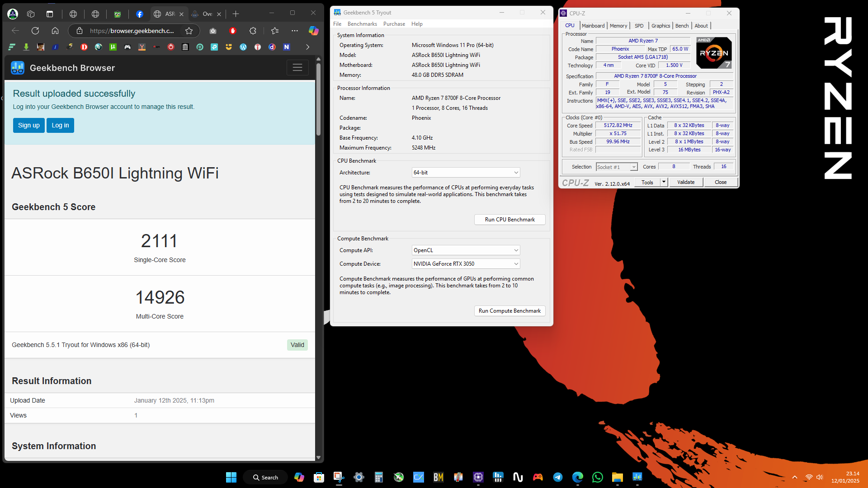Viewport: 868px width, 488px height.
Task: Open Telegram from the taskbar
Action: [x=558, y=477]
